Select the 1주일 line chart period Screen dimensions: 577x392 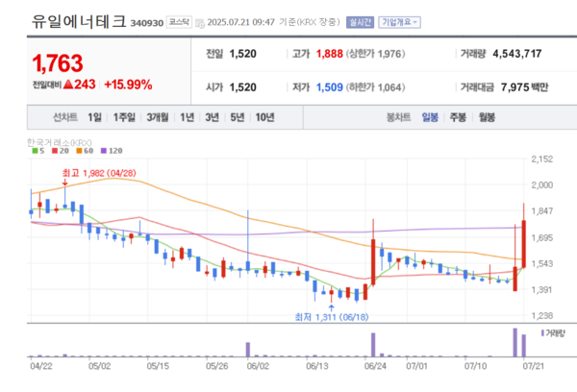[x=124, y=117]
